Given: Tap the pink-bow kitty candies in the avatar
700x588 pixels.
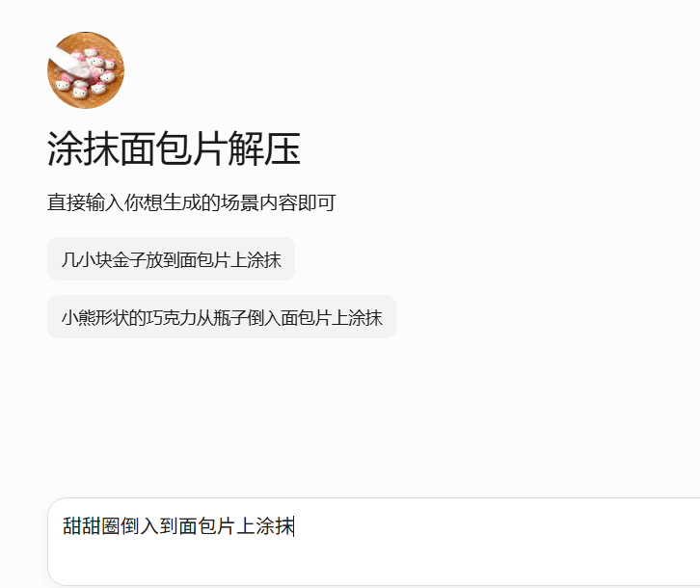Looking at the screenshot, I should tap(87, 73).
